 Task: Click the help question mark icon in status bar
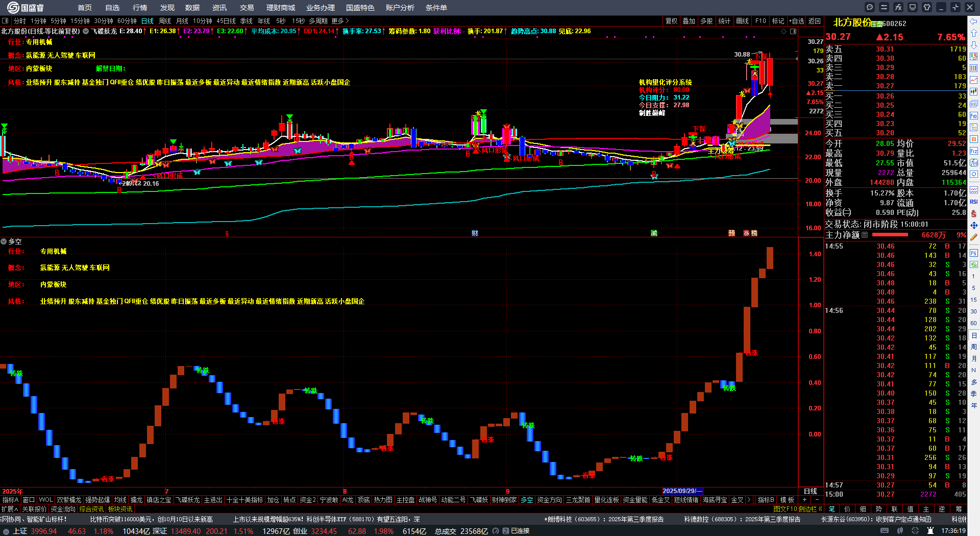(x=495, y=531)
